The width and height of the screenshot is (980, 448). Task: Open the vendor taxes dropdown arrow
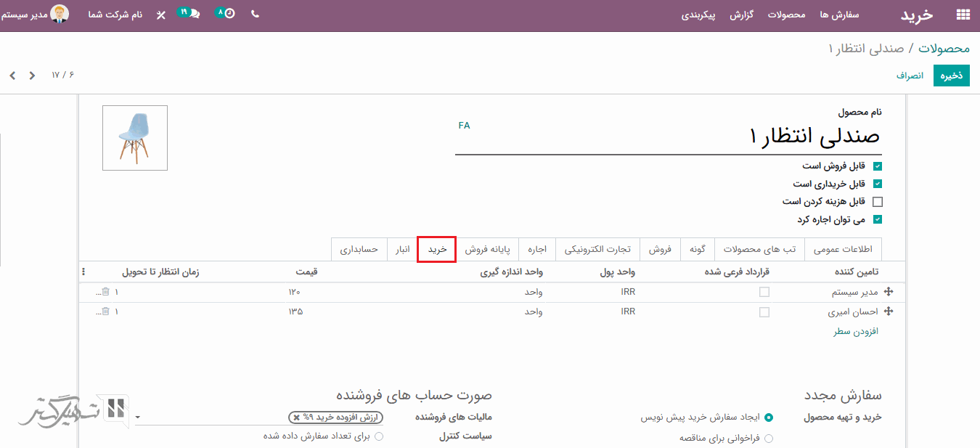click(138, 418)
